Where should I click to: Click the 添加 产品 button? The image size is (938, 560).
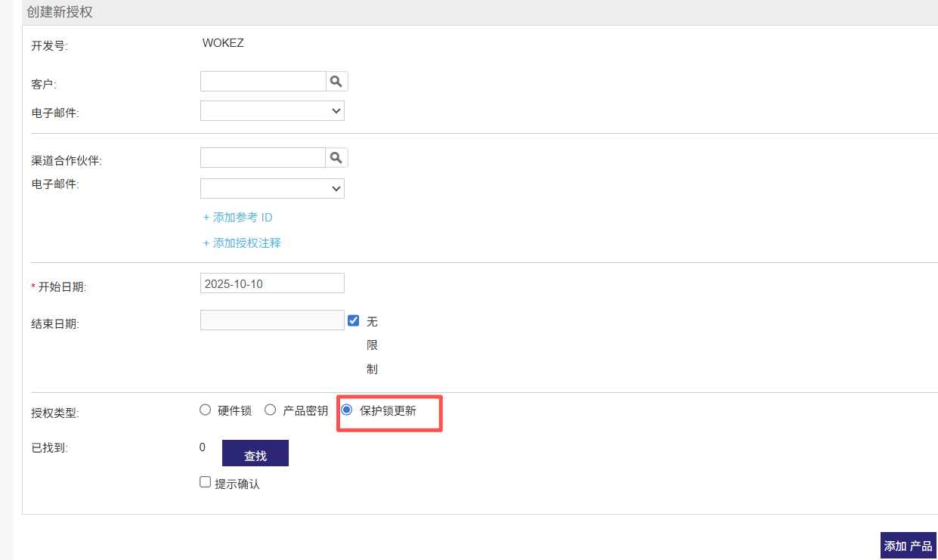click(x=908, y=546)
